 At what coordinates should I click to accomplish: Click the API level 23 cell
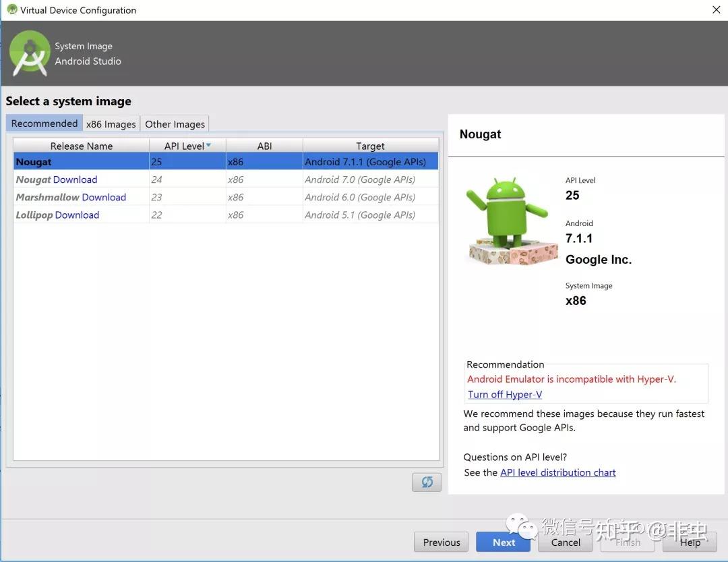click(x=187, y=197)
